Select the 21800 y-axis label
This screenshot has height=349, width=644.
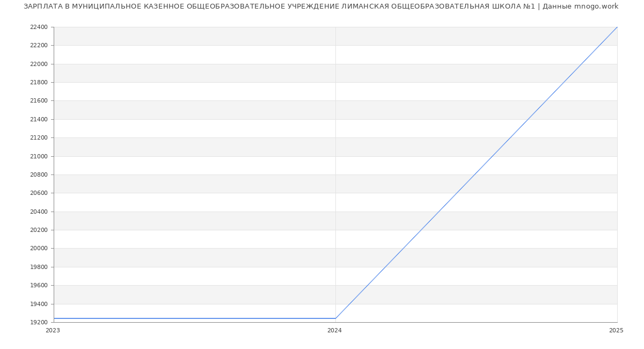[39, 82]
